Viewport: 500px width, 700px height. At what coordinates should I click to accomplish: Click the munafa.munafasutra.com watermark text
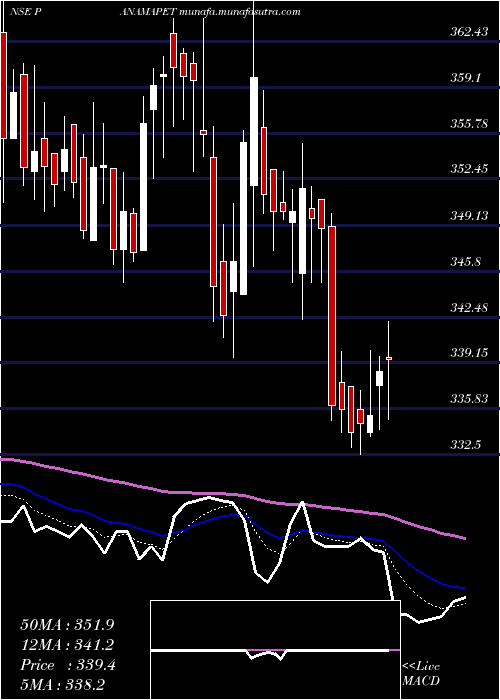pos(239,12)
